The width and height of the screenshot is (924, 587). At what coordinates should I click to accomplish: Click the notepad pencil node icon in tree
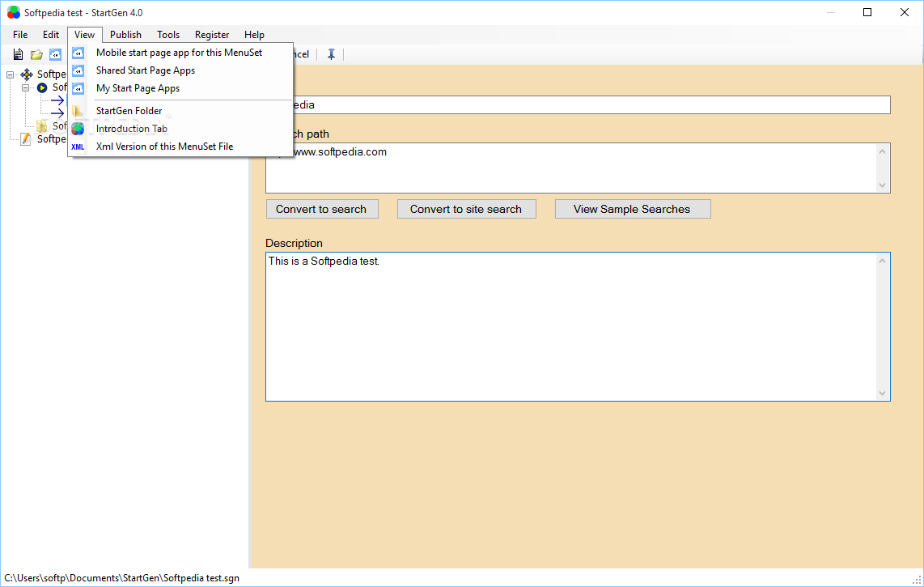26,139
